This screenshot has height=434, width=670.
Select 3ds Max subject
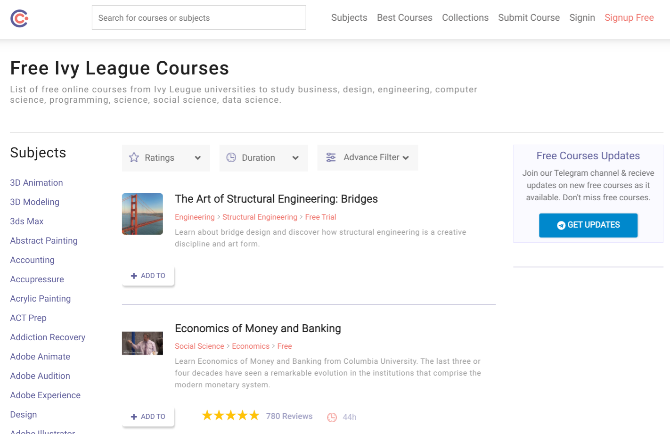pyautogui.click(x=26, y=221)
